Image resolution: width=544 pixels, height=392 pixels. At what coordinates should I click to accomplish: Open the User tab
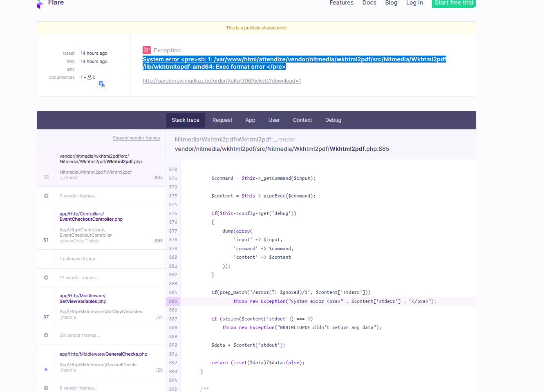tap(274, 120)
